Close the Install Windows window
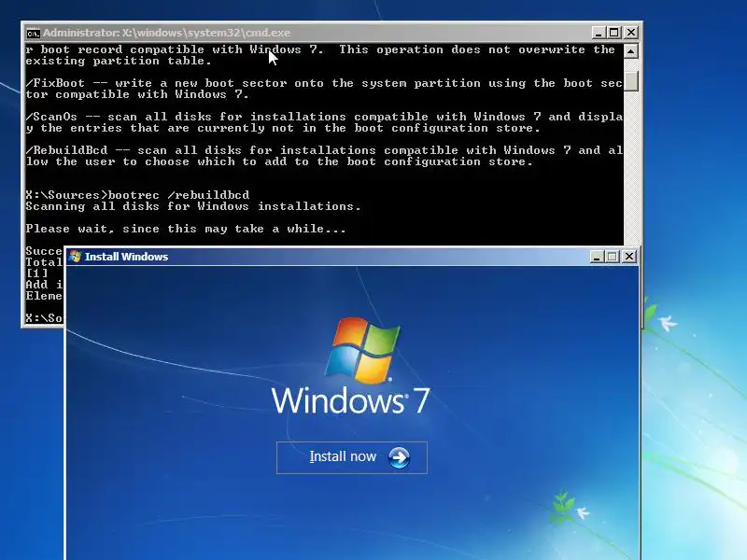The width and height of the screenshot is (747, 560). point(628,257)
